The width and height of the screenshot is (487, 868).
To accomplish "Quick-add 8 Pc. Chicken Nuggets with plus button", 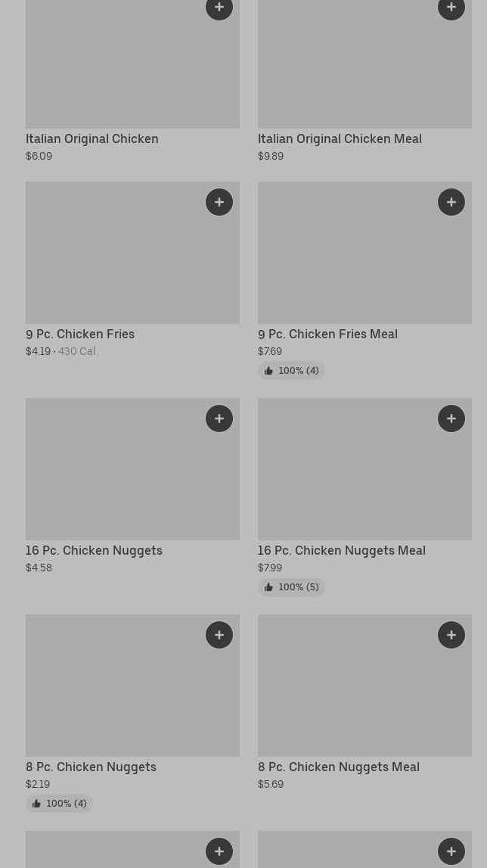I will coord(219,635).
